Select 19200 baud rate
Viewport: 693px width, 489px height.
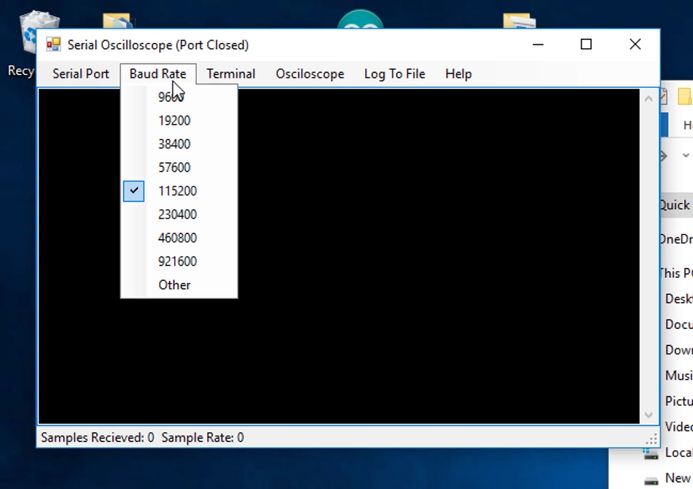pos(179,121)
